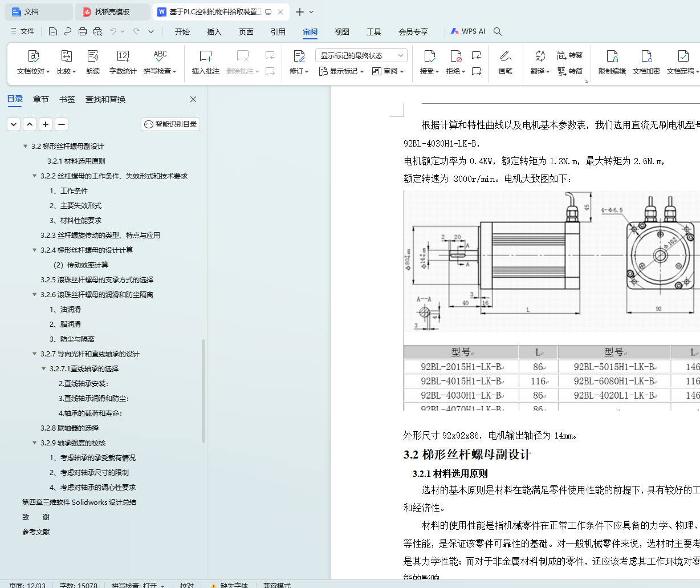Add a new document tab with plus
The width and height of the screenshot is (700, 588).
pos(299,12)
